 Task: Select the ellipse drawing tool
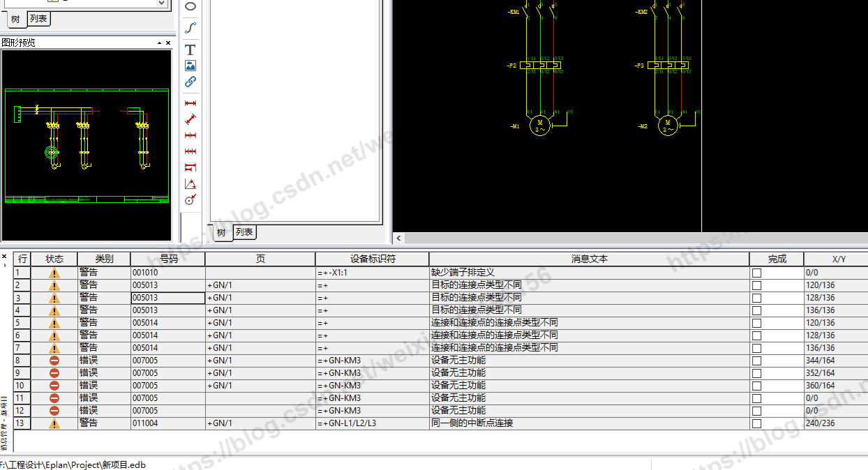pos(190,7)
